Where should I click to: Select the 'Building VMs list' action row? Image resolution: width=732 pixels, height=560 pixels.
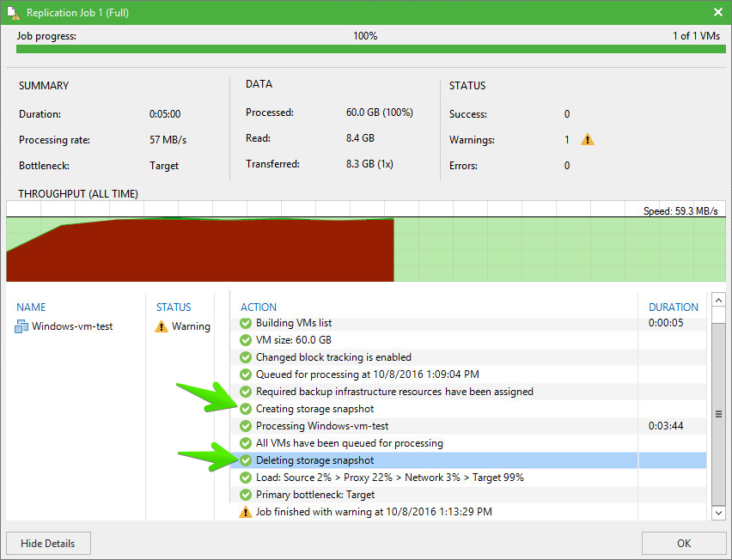[x=468, y=323]
